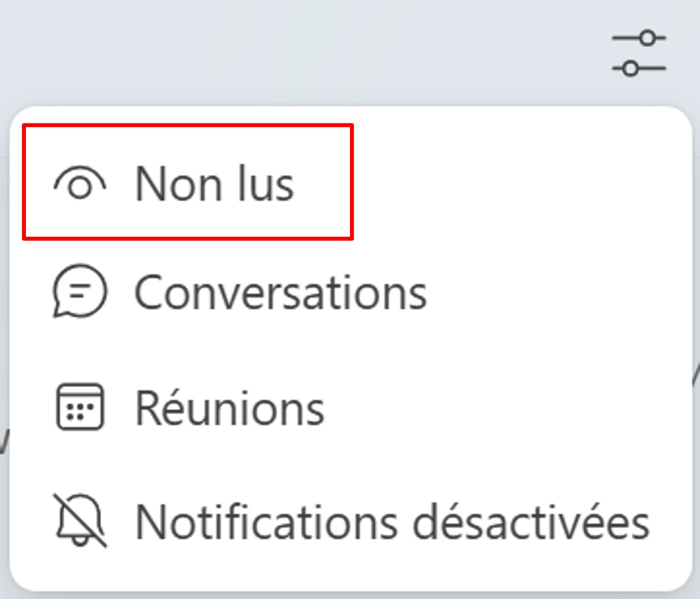Viewport: 700px width, 599px height.
Task: Collapse the filter dropdown using sliders button
Action: 639,53
